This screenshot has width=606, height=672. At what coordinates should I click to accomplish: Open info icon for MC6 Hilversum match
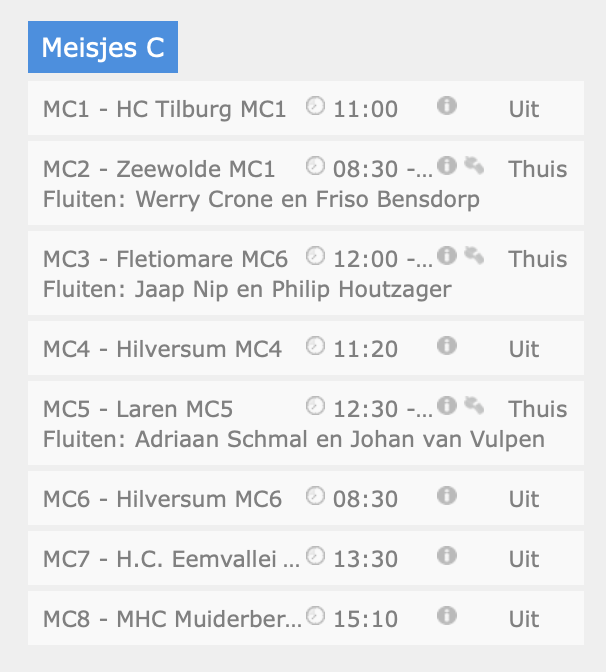[x=447, y=496]
